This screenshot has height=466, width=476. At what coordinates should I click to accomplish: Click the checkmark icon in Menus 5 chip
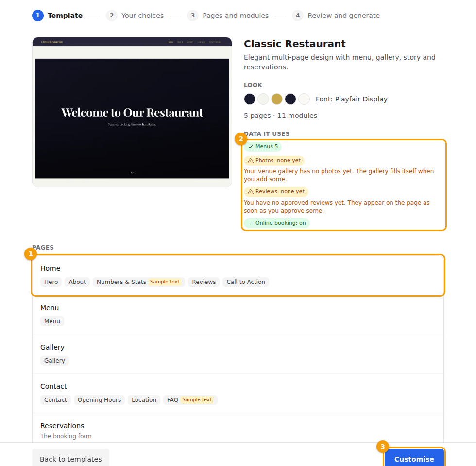click(x=251, y=147)
